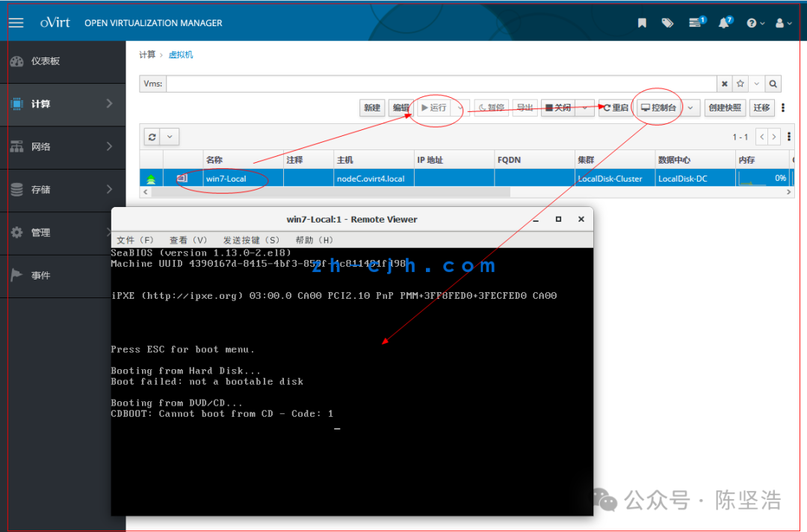Go to next page of results
The height and width of the screenshot is (532, 807).
[x=774, y=137]
